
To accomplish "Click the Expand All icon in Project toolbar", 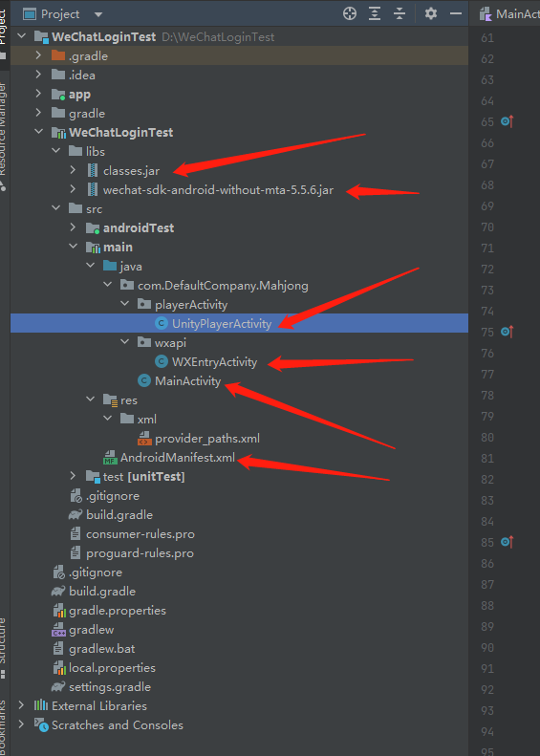I will [375, 13].
